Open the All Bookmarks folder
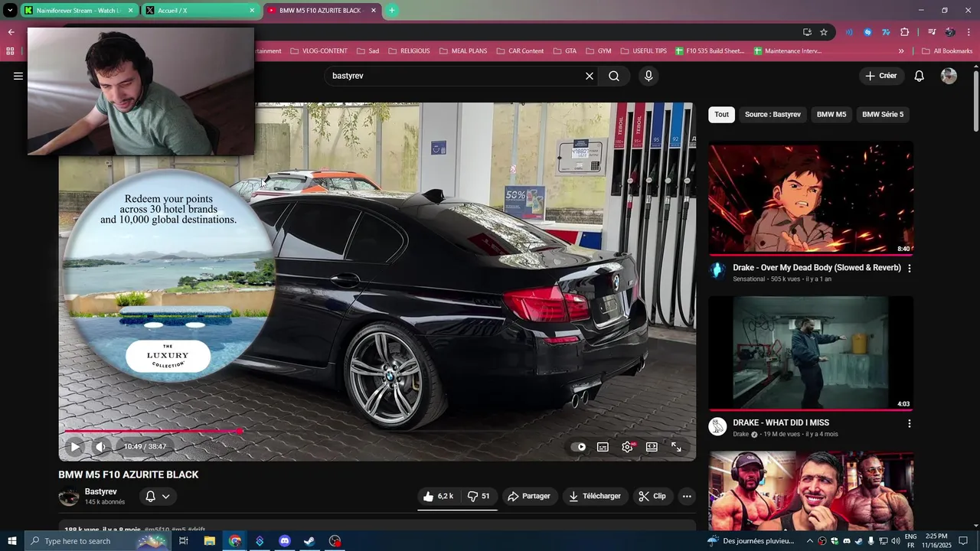The height and width of the screenshot is (551, 980). click(x=947, y=51)
